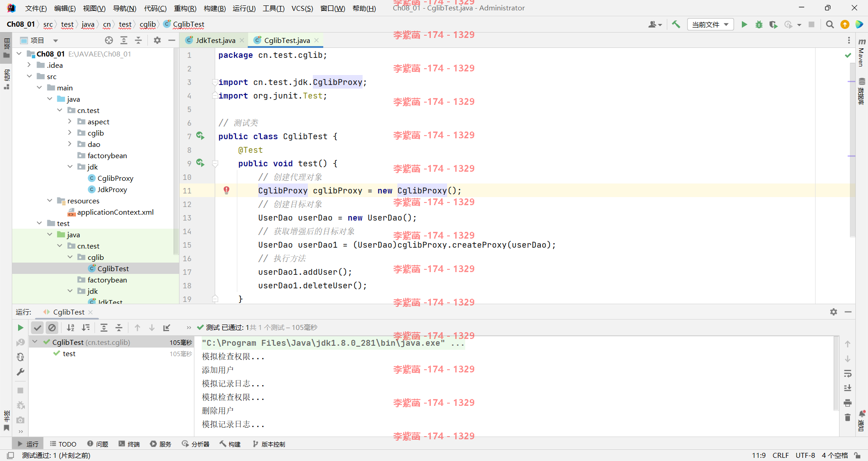Open the 帮助(H) menu
Viewport: 868px width, 461px height.
[364, 8]
